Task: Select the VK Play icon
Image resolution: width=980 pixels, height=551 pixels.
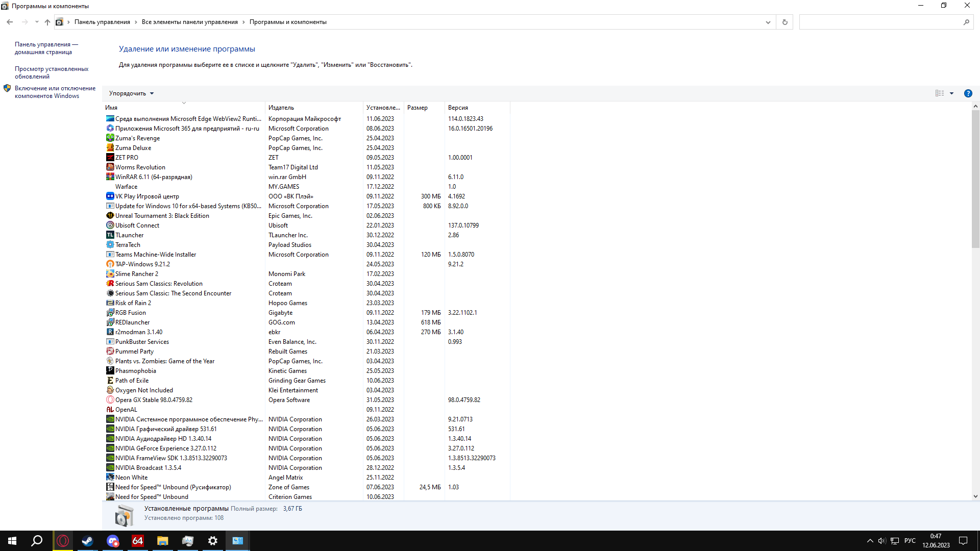Action: click(110, 196)
